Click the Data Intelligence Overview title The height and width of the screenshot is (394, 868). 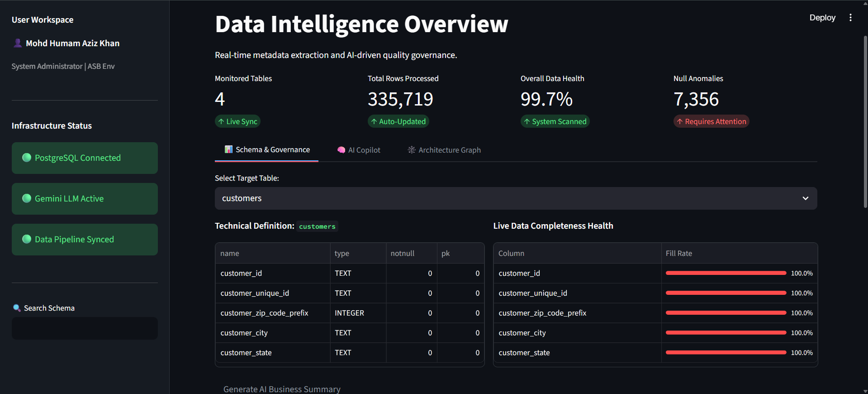pyautogui.click(x=361, y=24)
